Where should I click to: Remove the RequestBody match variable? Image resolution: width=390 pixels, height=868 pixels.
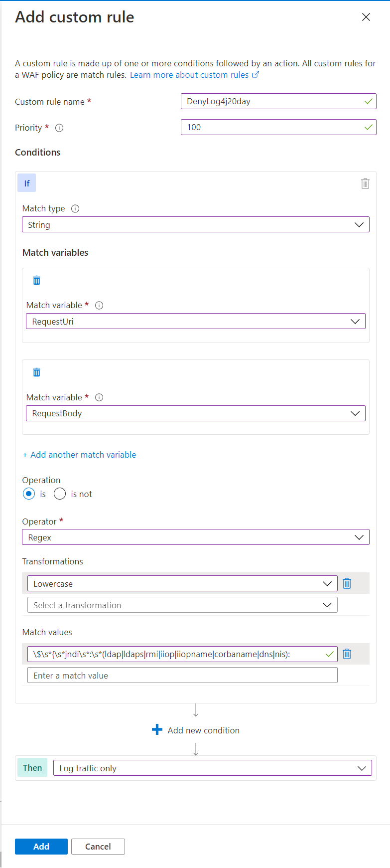click(x=36, y=372)
